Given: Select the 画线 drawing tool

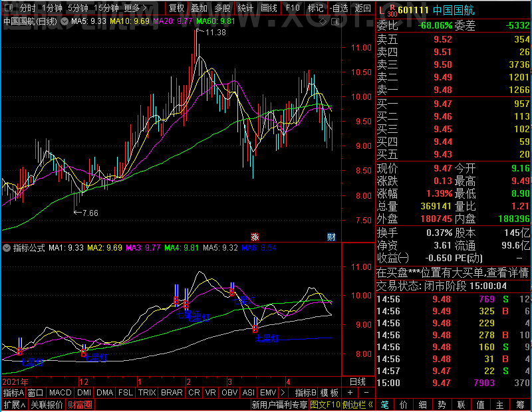Looking at the screenshot, I should [x=269, y=8].
